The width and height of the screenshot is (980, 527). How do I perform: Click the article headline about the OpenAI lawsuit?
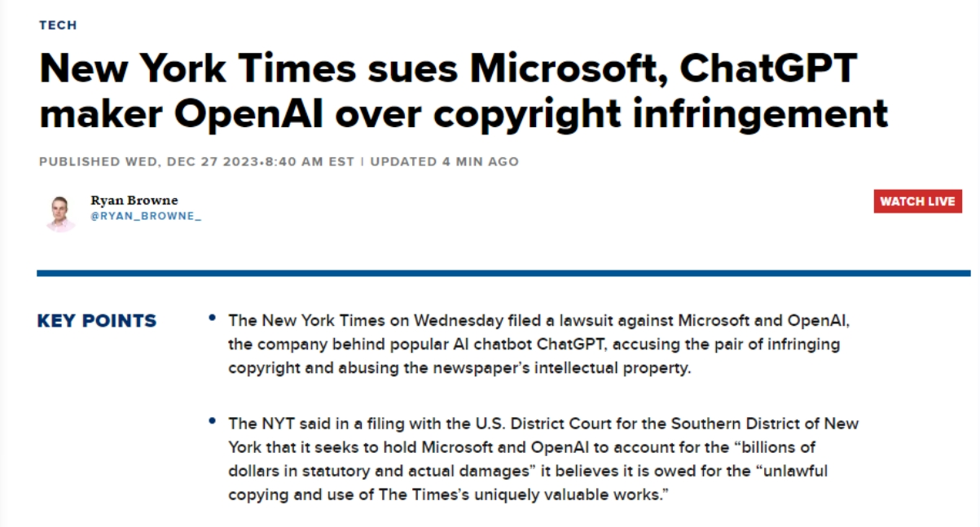click(463, 91)
